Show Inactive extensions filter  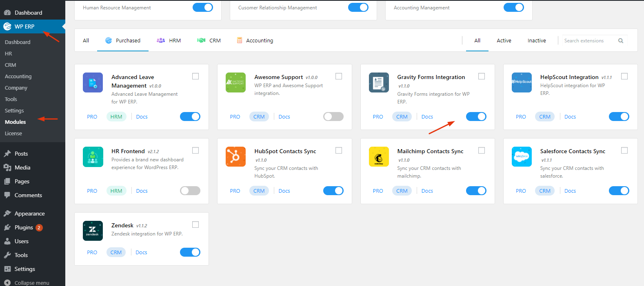[537, 40]
